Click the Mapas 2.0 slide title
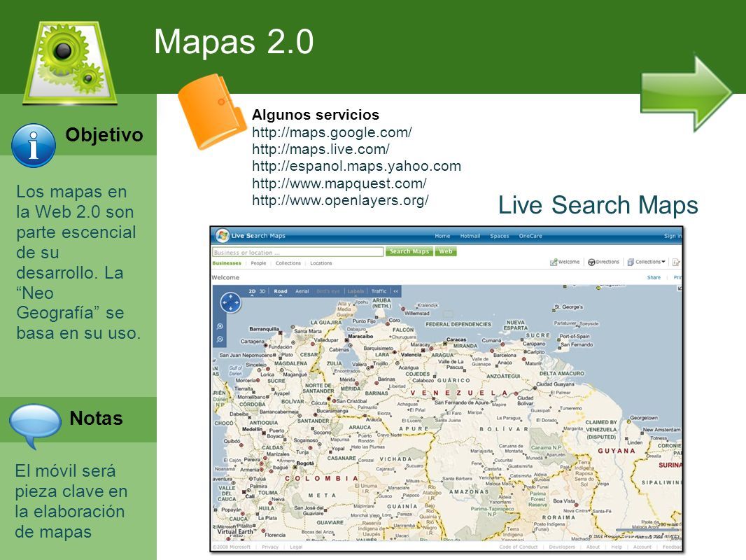The image size is (746, 560). point(234,41)
